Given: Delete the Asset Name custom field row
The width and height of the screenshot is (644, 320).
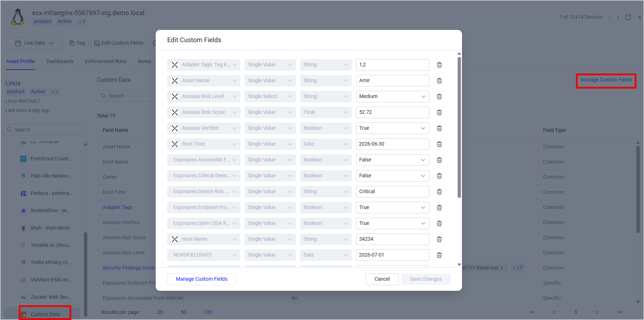Looking at the screenshot, I should tap(439, 81).
